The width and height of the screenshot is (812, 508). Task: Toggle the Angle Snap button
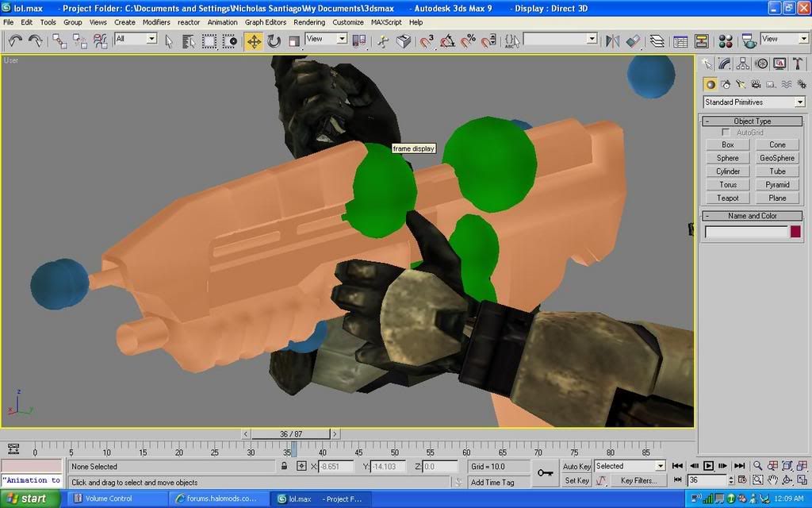[x=447, y=41]
